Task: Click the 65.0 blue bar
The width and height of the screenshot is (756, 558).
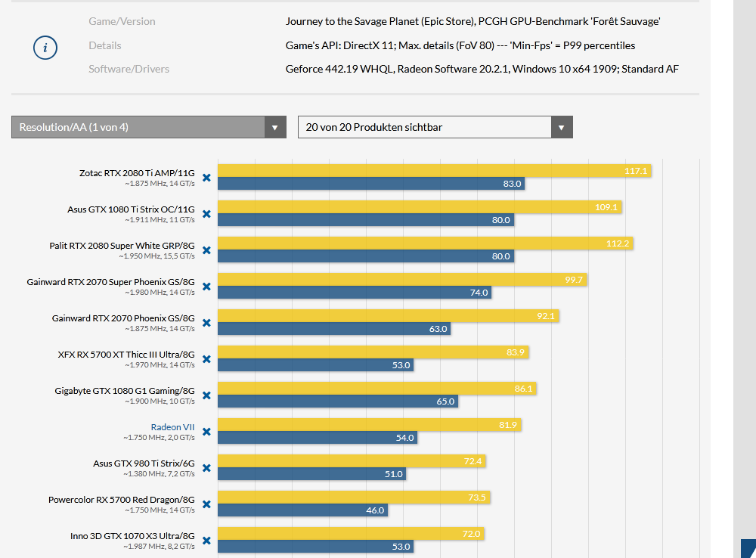Action: coord(338,401)
